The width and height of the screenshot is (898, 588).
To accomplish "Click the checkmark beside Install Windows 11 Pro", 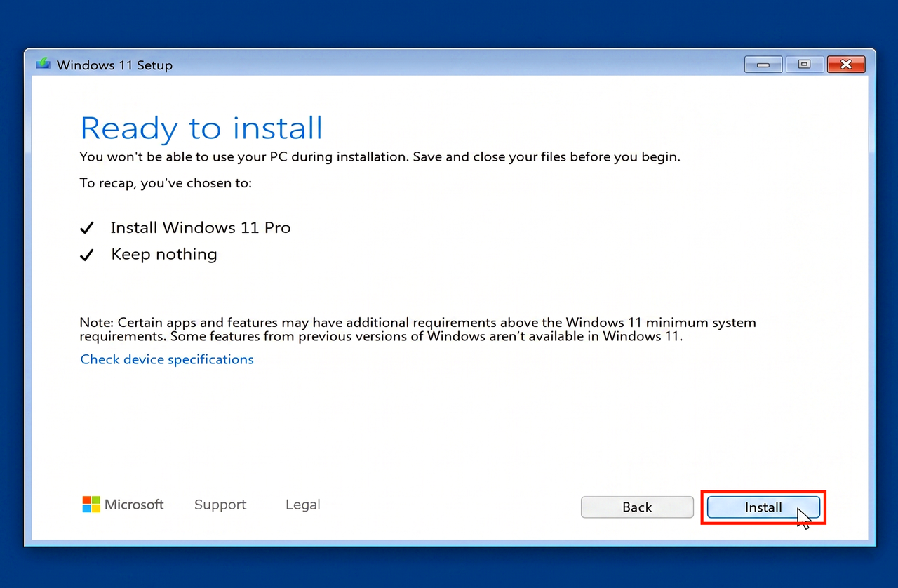I will [x=87, y=228].
